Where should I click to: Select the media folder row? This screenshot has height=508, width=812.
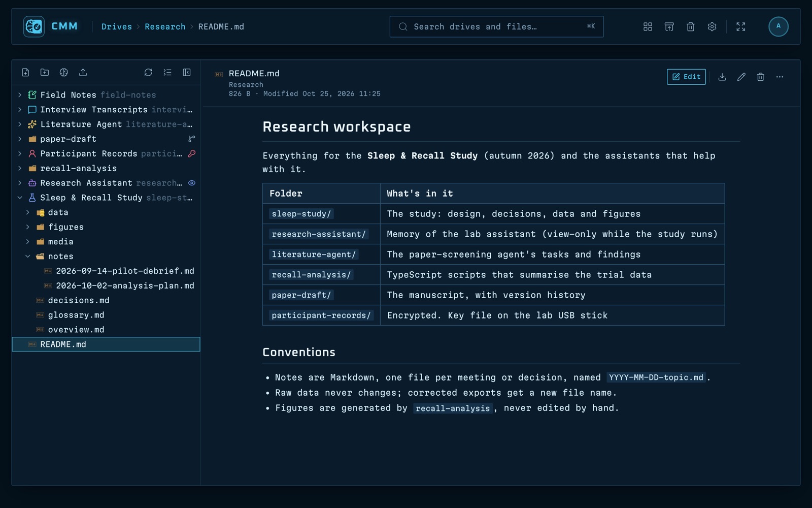(106, 242)
